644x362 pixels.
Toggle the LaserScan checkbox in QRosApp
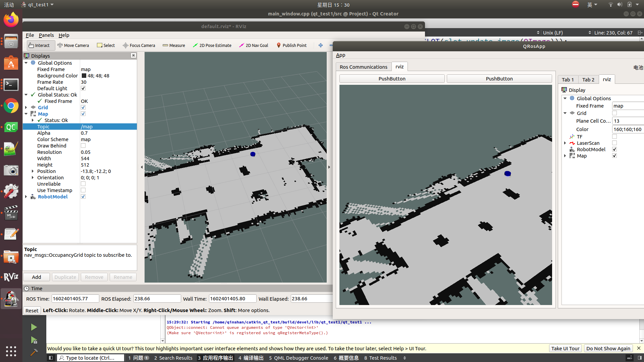tap(614, 143)
